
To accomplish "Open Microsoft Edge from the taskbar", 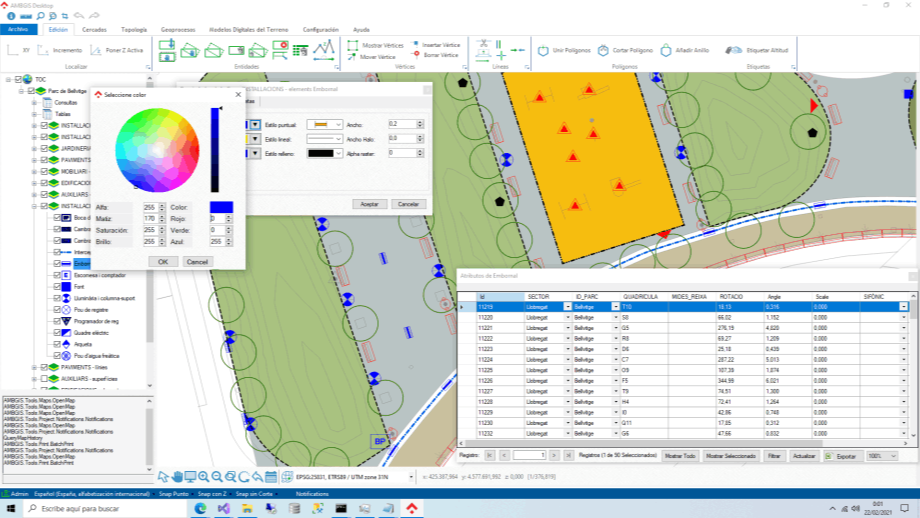I will click(x=198, y=508).
